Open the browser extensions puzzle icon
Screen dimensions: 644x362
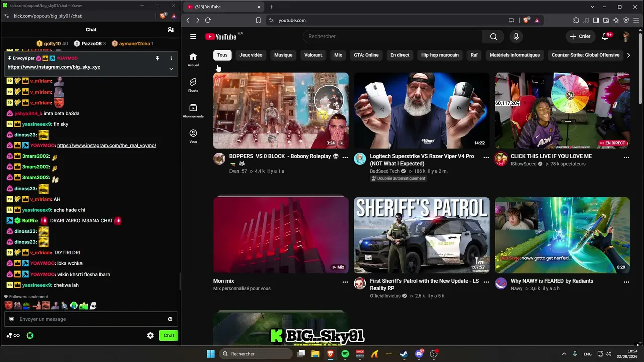[x=576, y=20]
